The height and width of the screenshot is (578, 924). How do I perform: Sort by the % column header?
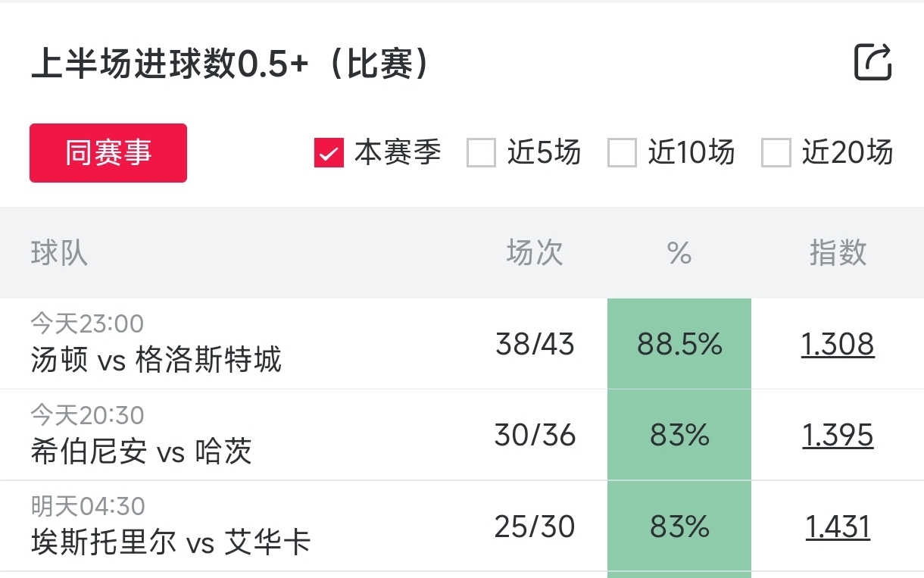tap(679, 253)
